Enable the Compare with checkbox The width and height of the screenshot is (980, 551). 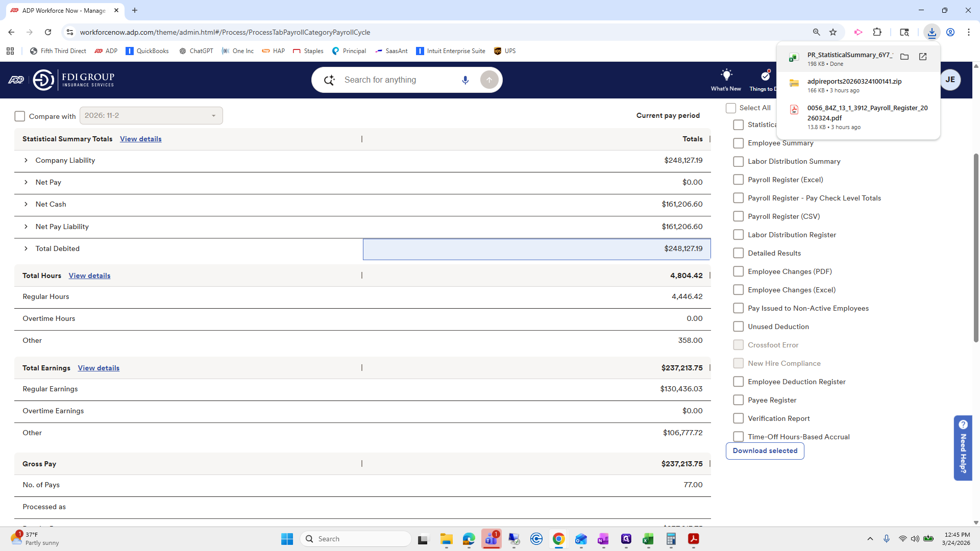[20, 116]
